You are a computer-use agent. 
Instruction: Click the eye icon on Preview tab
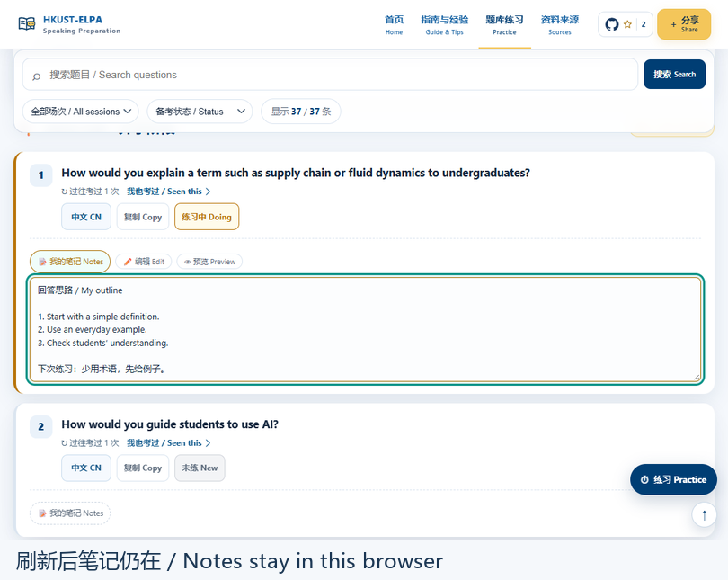point(187,262)
